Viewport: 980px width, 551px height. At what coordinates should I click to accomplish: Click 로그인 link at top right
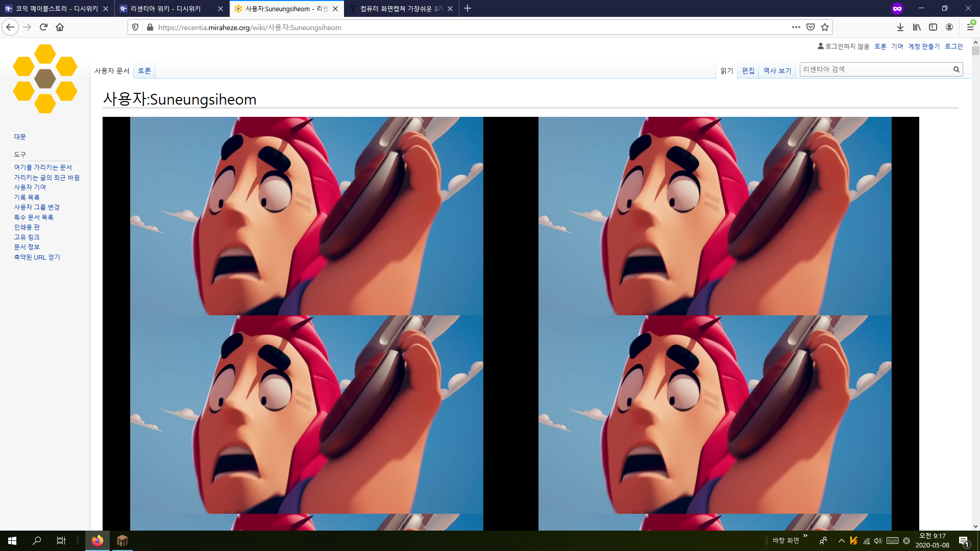tap(953, 46)
